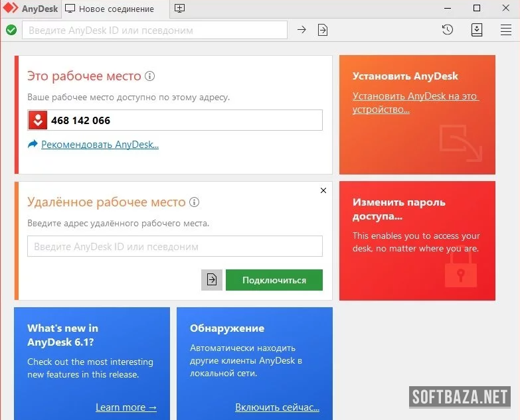Open the session history clock icon

448,30
